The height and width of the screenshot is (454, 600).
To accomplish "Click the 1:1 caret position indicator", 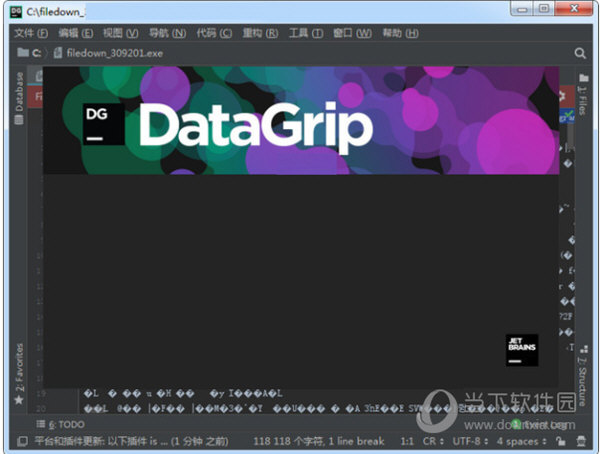I will pyautogui.click(x=407, y=441).
